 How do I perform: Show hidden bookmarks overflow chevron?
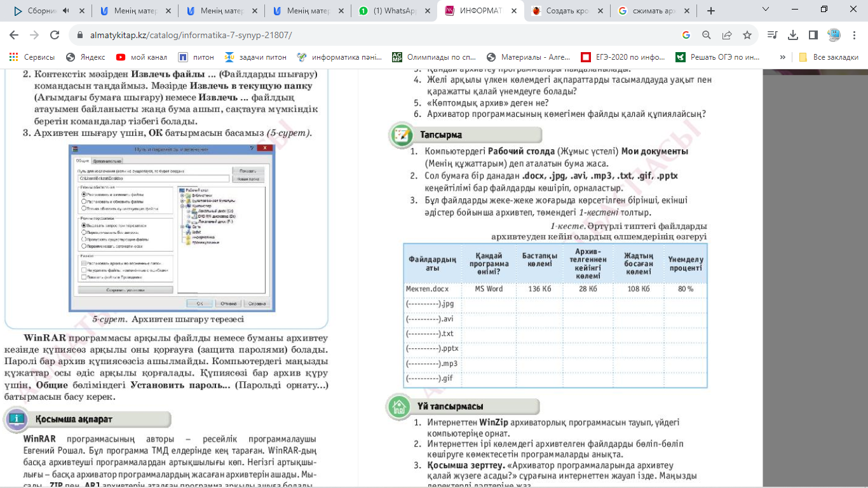point(782,57)
